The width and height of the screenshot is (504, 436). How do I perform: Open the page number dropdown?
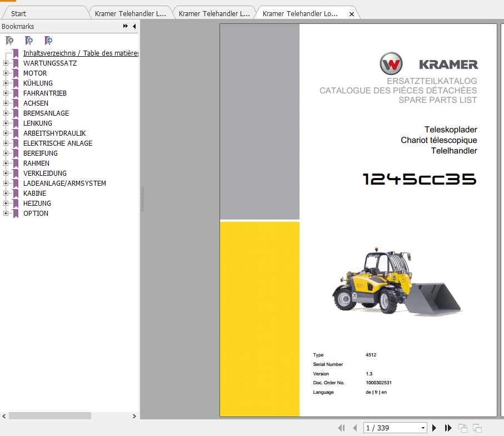click(x=423, y=428)
